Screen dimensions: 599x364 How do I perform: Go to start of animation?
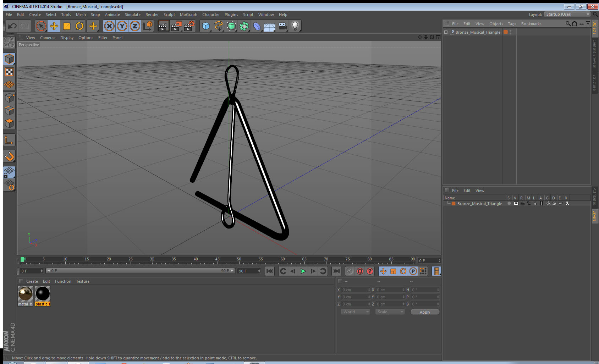coord(270,271)
